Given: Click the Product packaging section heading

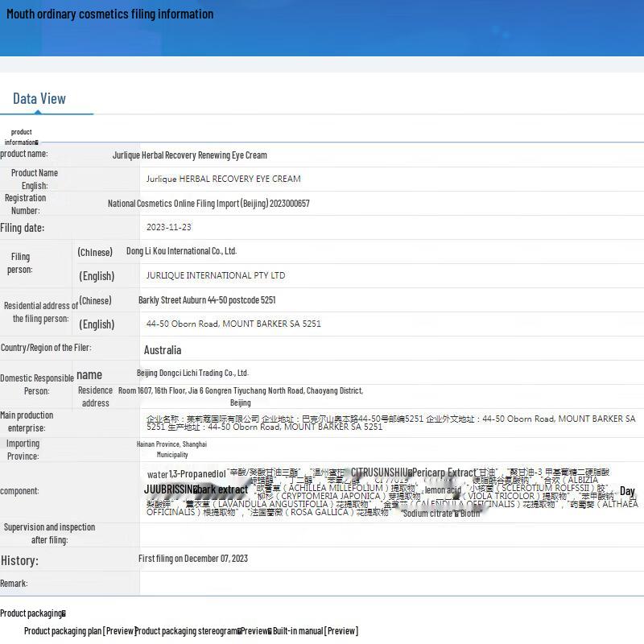Looking at the screenshot, I should (x=32, y=613).
